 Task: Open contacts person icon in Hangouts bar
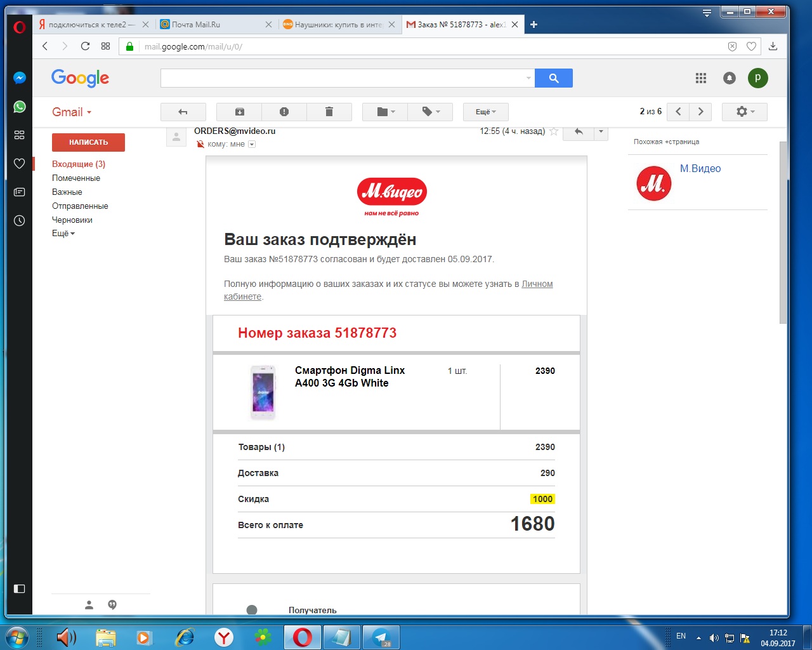89,604
